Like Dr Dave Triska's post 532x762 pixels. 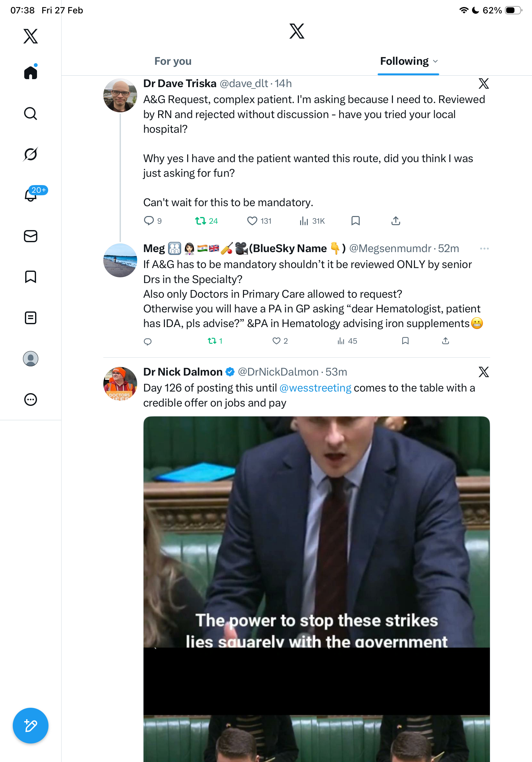pos(252,221)
